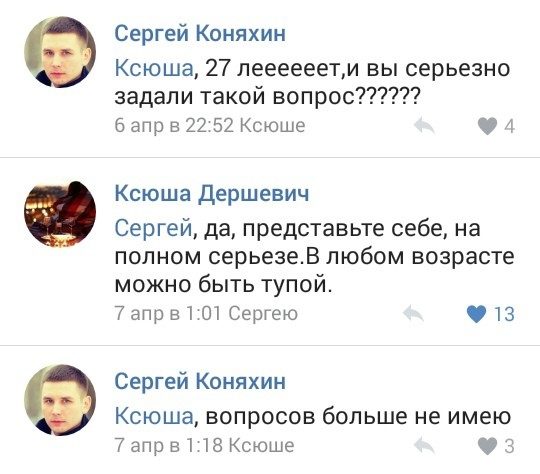540x474 pixels.
Task: Open Ксюша Дершевич profile name link
Action: 211,194
